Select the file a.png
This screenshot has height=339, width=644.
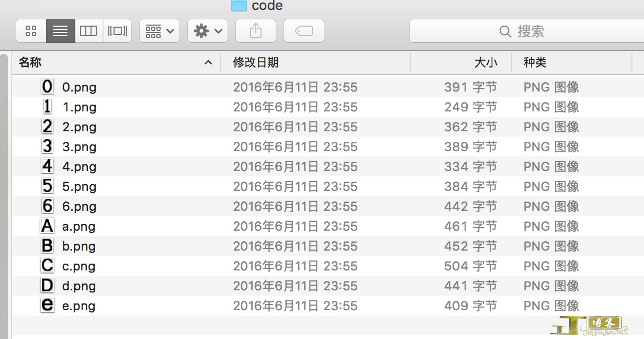pos(78,226)
